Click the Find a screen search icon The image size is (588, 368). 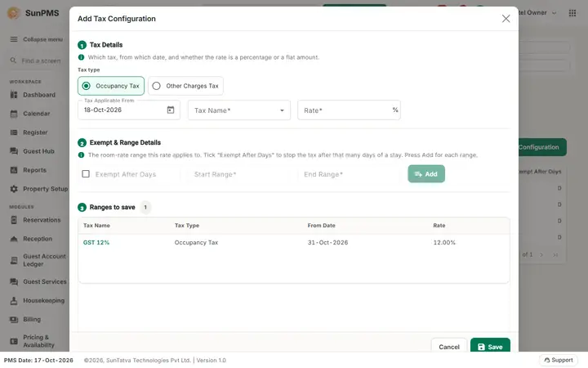tap(13, 60)
